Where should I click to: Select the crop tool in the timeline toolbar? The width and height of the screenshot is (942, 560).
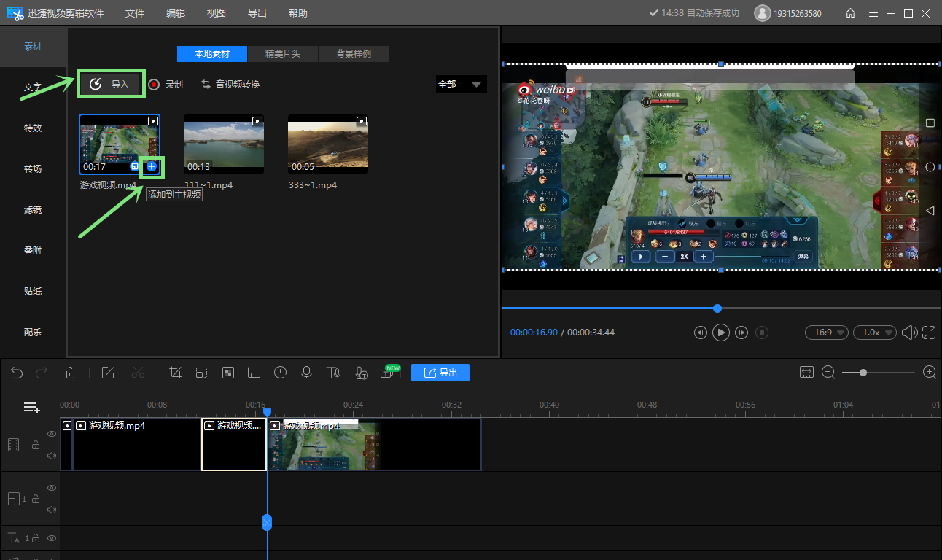click(175, 373)
